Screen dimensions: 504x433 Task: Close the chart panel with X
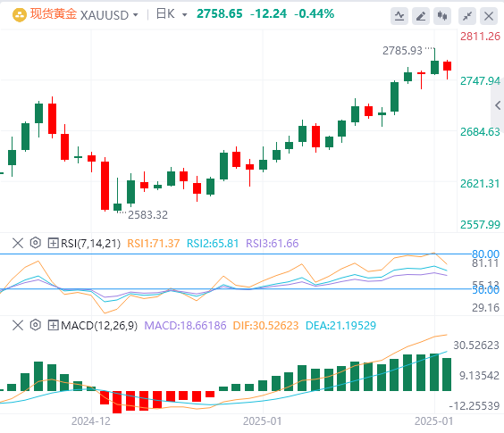[x=489, y=16]
